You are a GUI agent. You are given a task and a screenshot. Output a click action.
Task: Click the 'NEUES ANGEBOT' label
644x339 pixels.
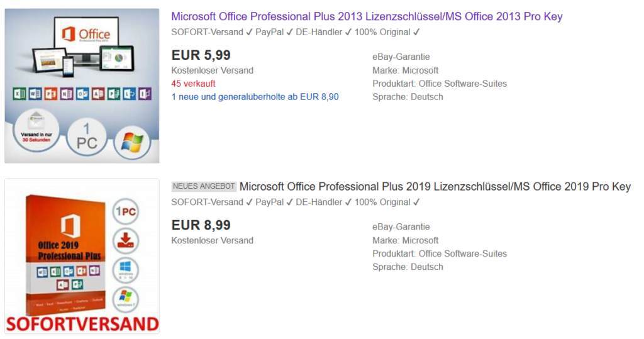[x=204, y=187]
